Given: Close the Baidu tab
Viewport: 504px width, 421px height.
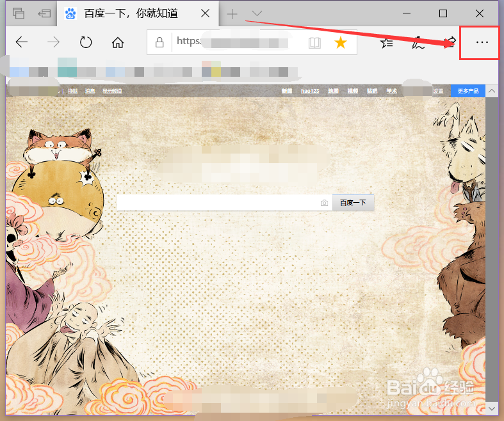Looking at the screenshot, I should click(205, 13).
